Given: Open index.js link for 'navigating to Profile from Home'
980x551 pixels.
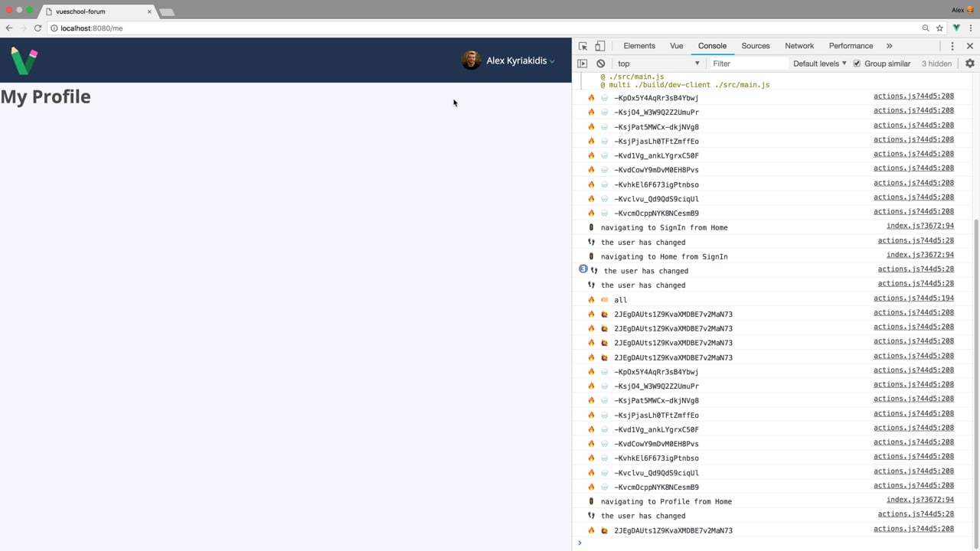Looking at the screenshot, I should point(920,500).
